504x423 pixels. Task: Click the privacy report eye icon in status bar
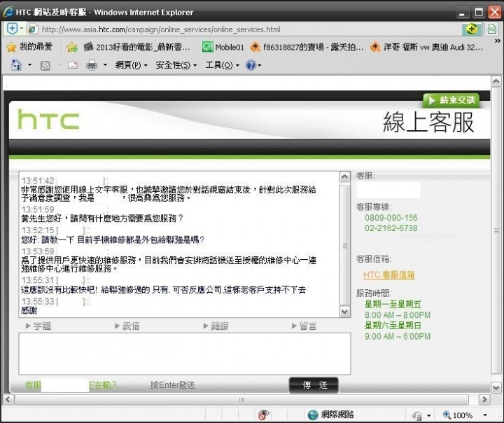(x=263, y=415)
